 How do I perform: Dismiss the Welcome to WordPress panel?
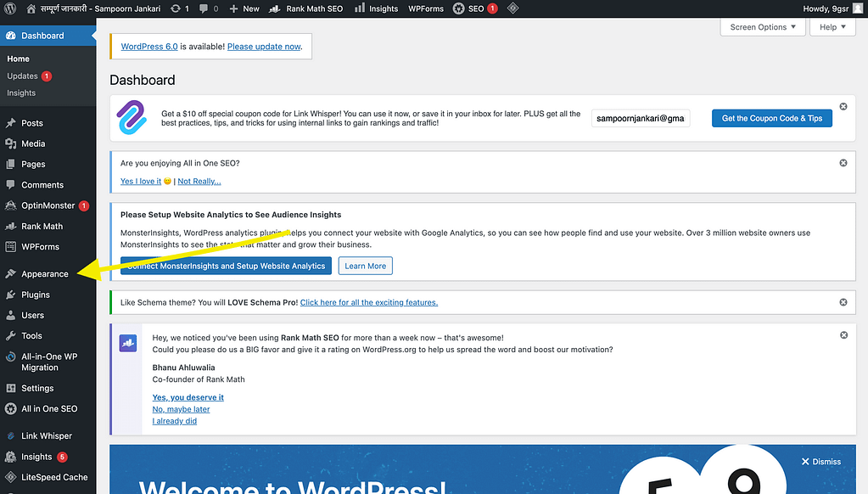(x=821, y=462)
